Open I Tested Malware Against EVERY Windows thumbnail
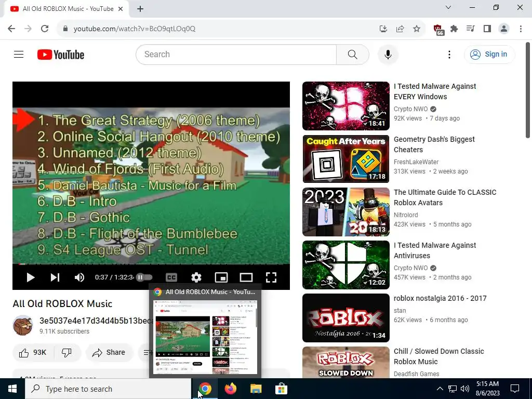Image resolution: width=532 pixels, height=399 pixels. pos(345,106)
